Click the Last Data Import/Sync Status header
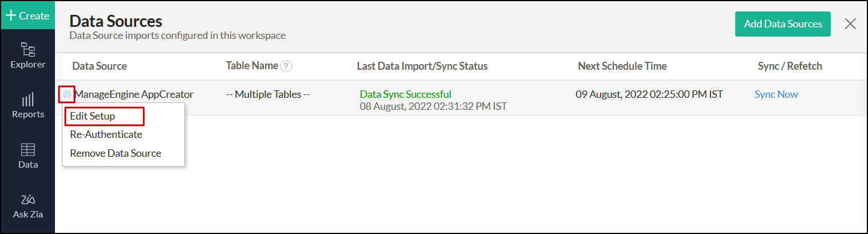Viewport: 868px width, 234px height. point(422,66)
